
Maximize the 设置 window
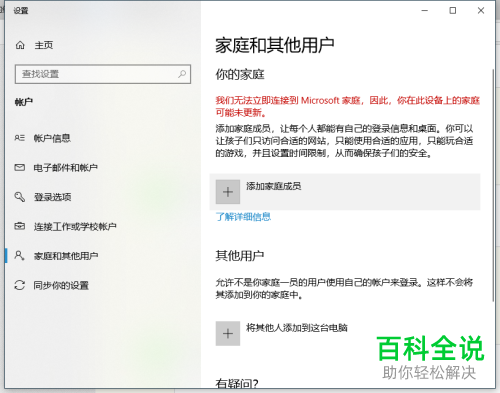pyautogui.click(x=453, y=11)
